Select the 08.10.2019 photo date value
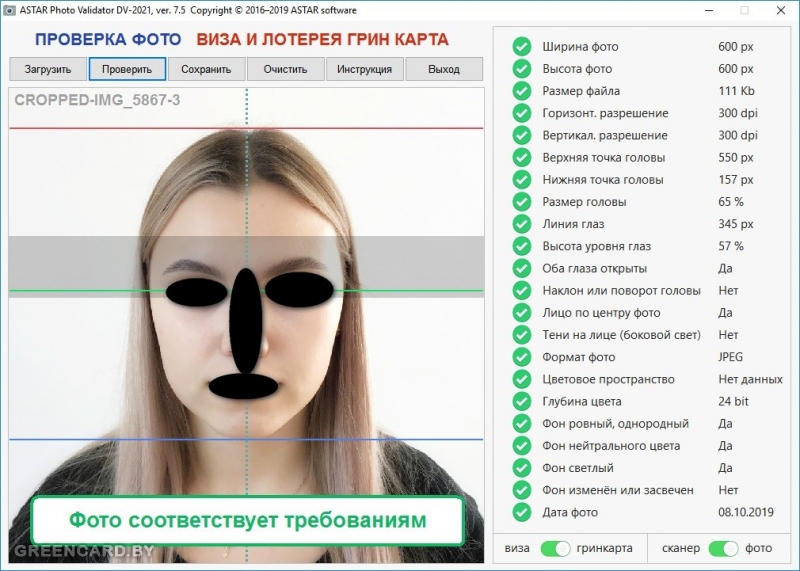Viewport: 800px width, 571px height. click(746, 512)
